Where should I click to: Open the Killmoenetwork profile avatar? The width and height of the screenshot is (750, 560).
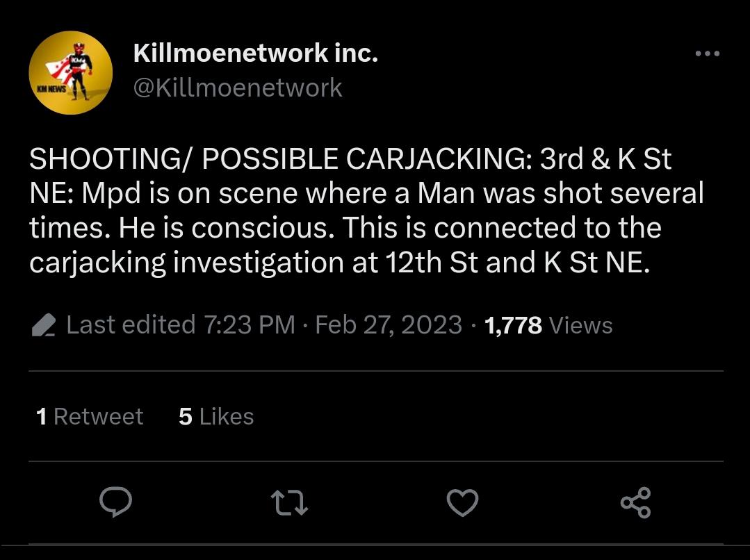point(70,72)
